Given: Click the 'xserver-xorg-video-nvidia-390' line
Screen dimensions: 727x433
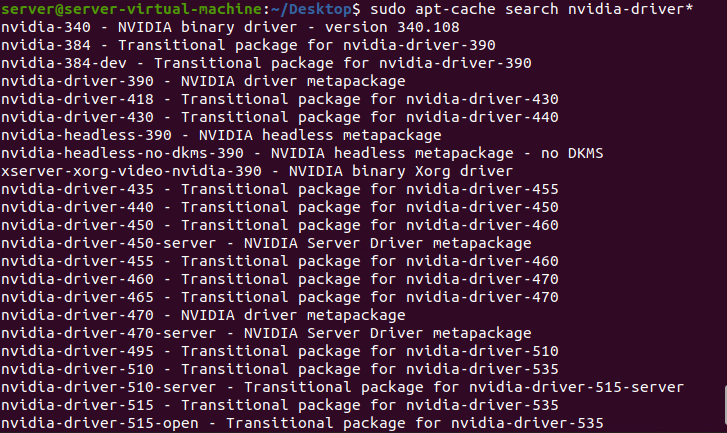Looking at the screenshot, I should point(257,171).
